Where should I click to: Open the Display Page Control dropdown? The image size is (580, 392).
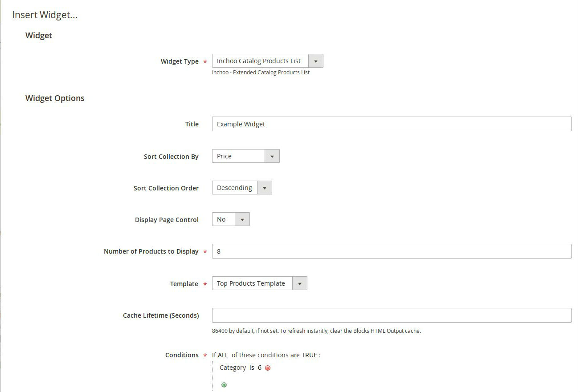231,219
